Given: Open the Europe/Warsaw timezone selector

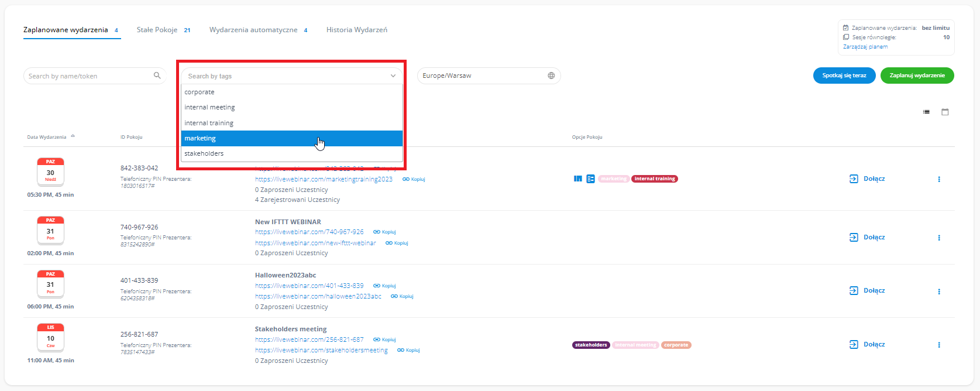Looking at the screenshot, I should (x=489, y=76).
